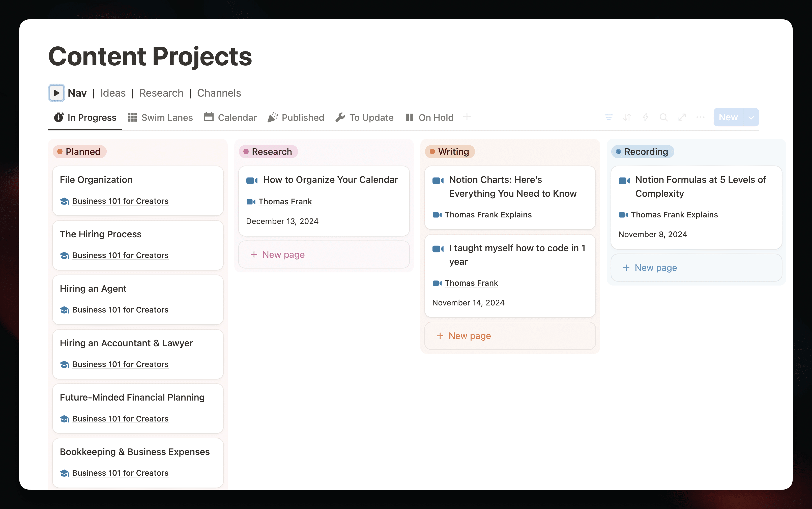Click video camera icon beside I taught myself
812x509 pixels.
pyautogui.click(x=438, y=249)
